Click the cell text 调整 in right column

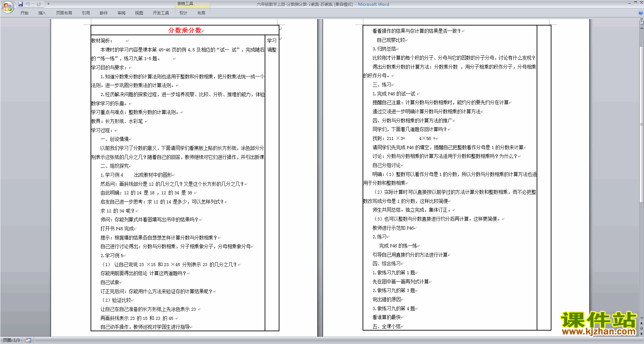click(272, 50)
